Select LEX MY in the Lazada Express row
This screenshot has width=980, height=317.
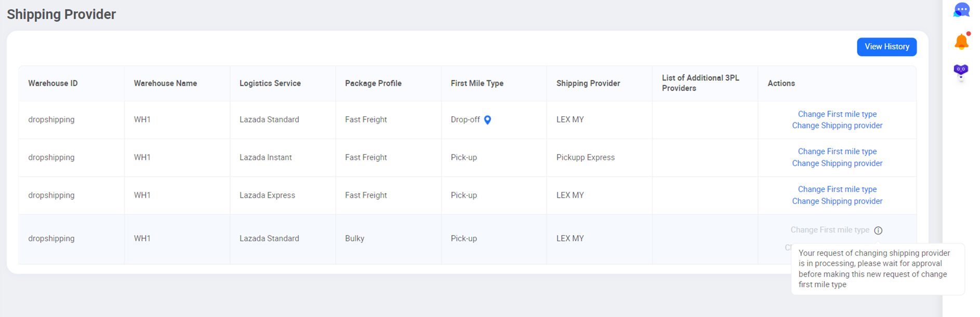click(570, 195)
